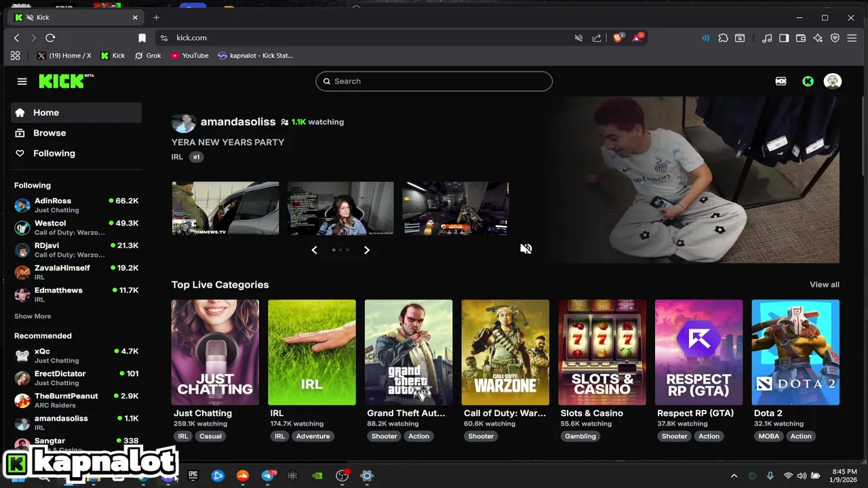Open Epic Games in the Windows taskbar
This screenshot has height=488, width=868.
point(193,476)
